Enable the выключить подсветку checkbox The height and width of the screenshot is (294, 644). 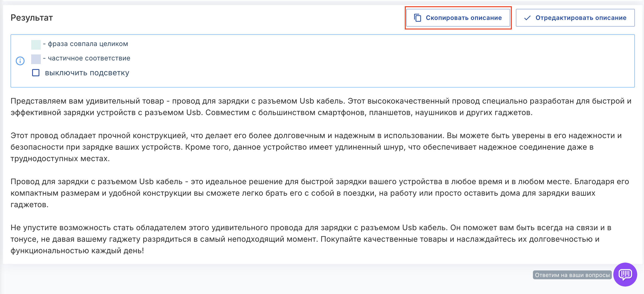coord(36,73)
